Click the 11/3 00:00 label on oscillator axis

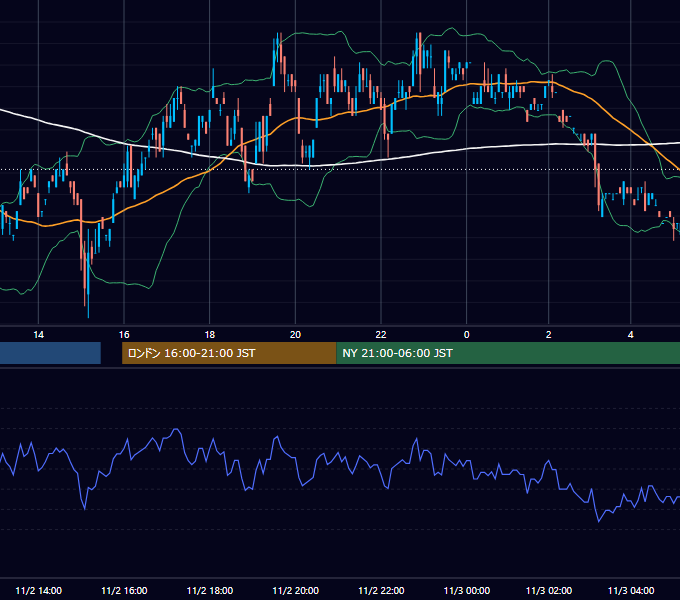coord(467,591)
